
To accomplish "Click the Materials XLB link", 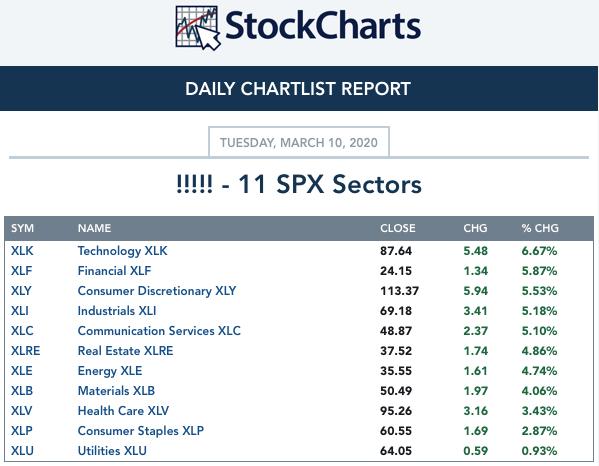I will [x=116, y=391].
